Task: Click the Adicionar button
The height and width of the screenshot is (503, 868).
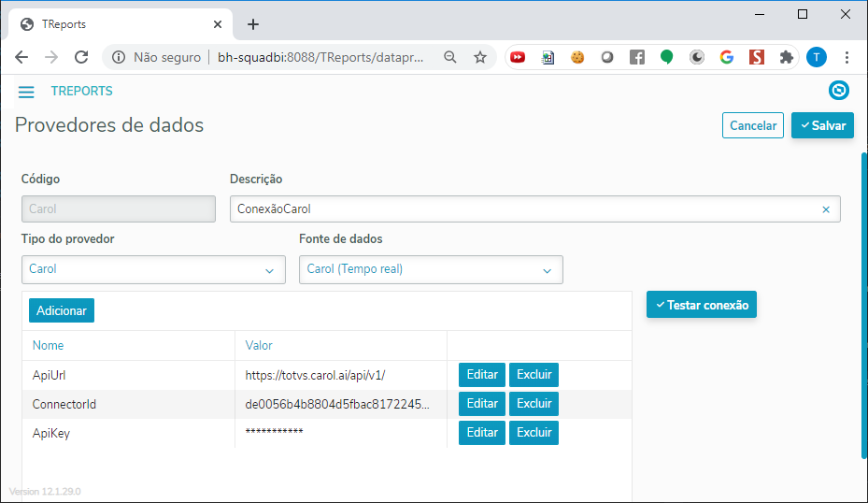Action: tap(62, 310)
